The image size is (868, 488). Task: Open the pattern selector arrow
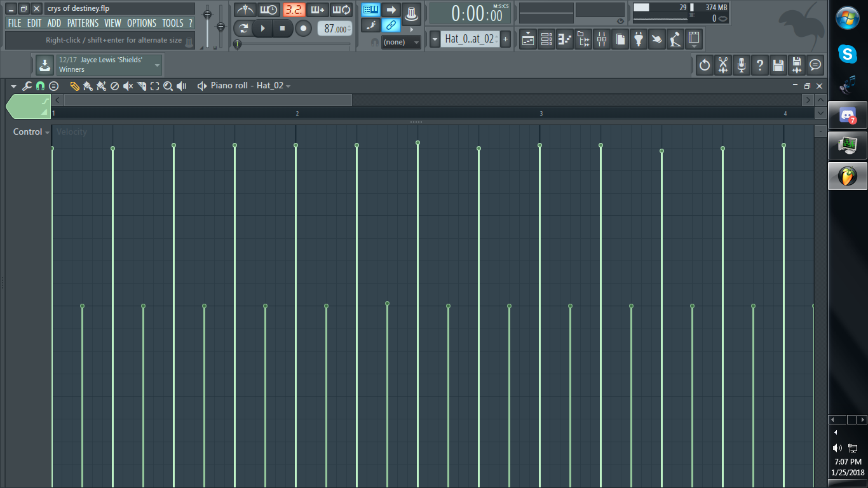point(435,39)
